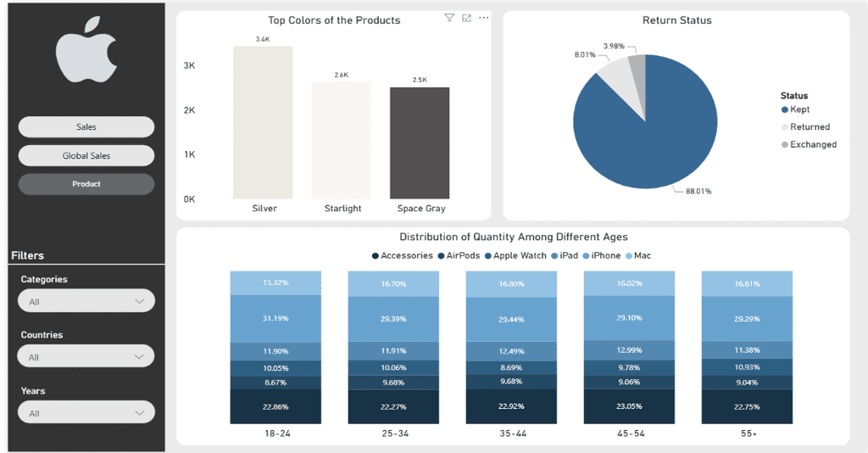Image resolution: width=868 pixels, height=453 pixels.
Task: Go to the Global Sales page
Action: pos(86,155)
